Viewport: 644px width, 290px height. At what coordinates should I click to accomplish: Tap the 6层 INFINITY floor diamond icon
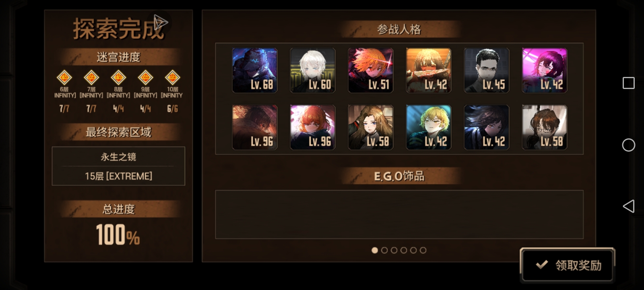click(64, 77)
